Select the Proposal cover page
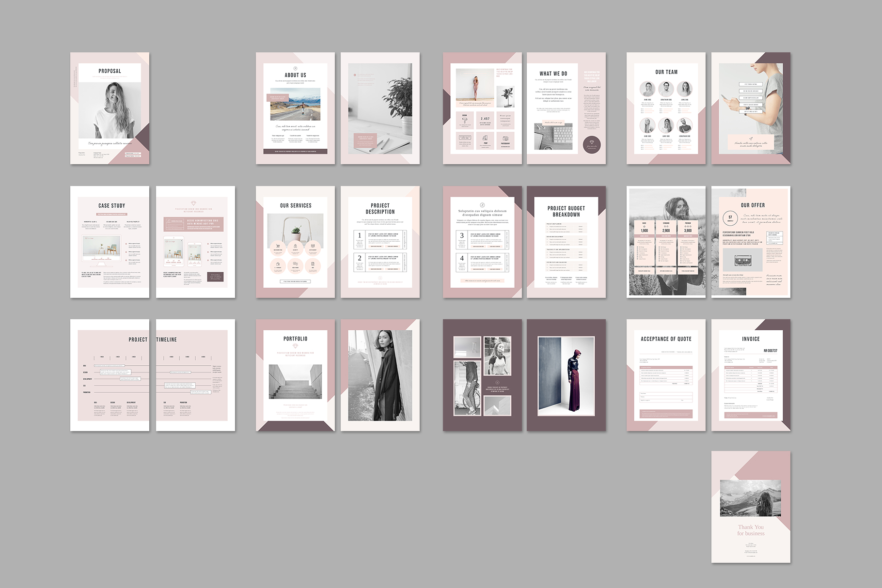882x588 pixels. (110, 108)
